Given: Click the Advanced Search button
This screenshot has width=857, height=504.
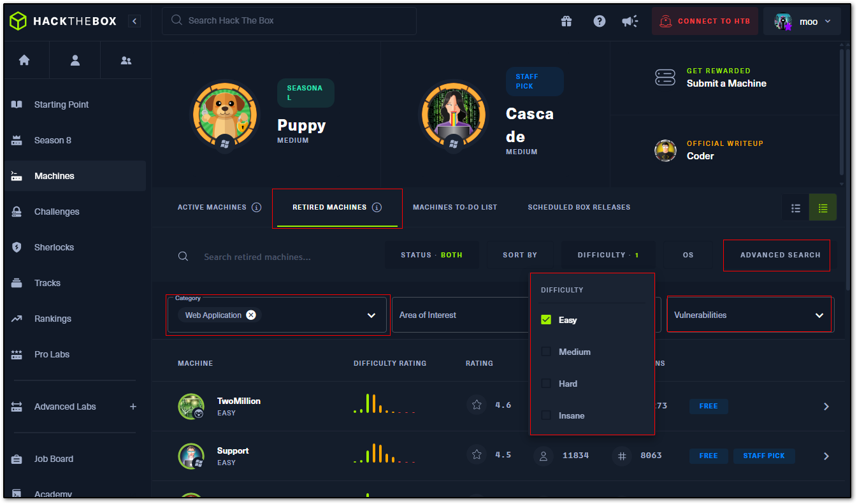Looking at the screenshot, I should click(777, 255).
